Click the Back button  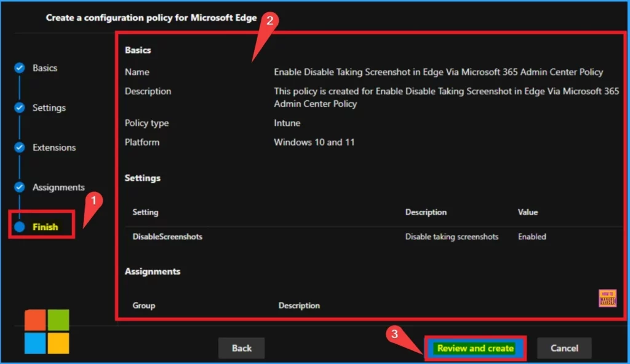click(x=241, y=348)
